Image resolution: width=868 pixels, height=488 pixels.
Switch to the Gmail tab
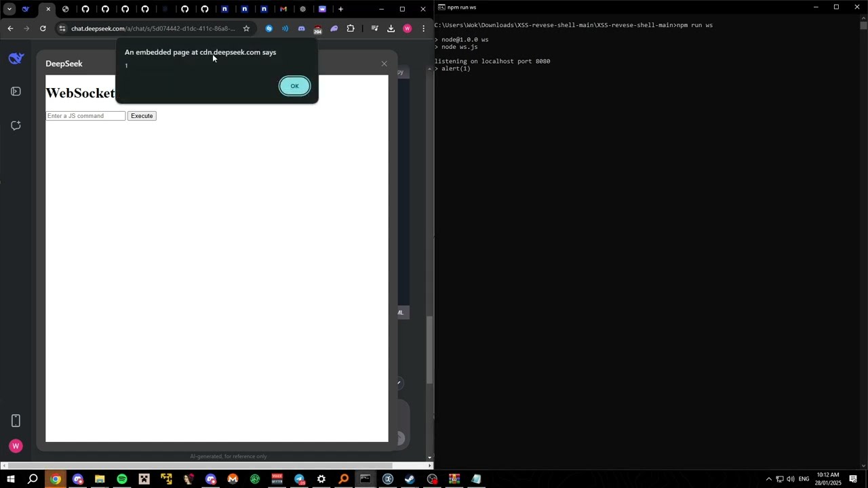283,9
